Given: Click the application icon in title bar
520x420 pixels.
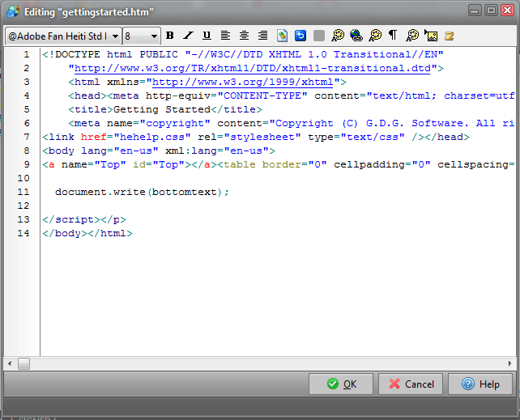Looking at the screenshot, I should 13,11.
